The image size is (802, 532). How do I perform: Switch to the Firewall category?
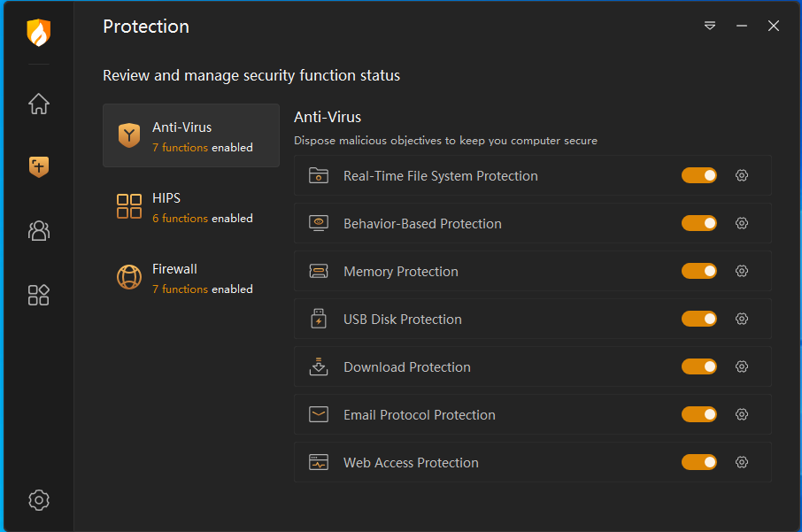tap(190, 277)
